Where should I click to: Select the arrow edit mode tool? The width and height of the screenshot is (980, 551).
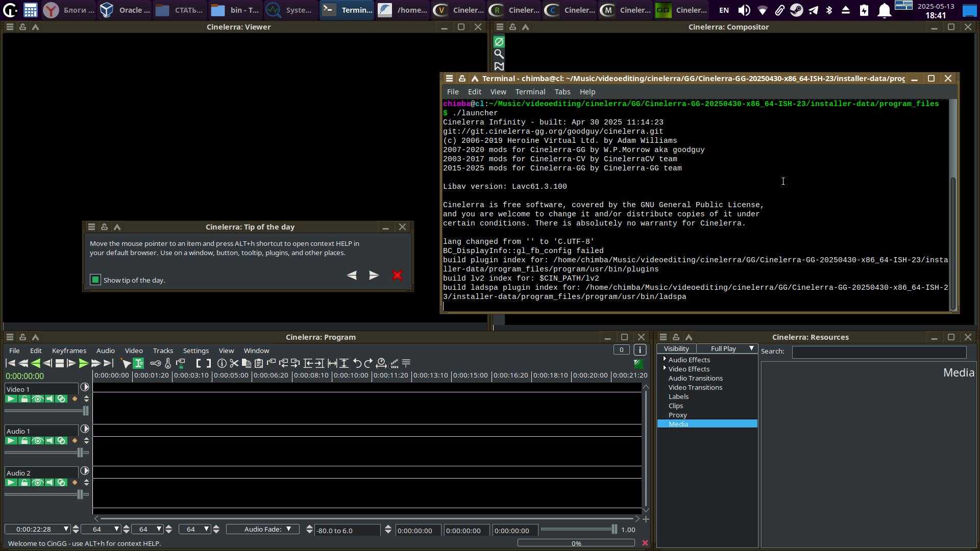tap(126, 363)
